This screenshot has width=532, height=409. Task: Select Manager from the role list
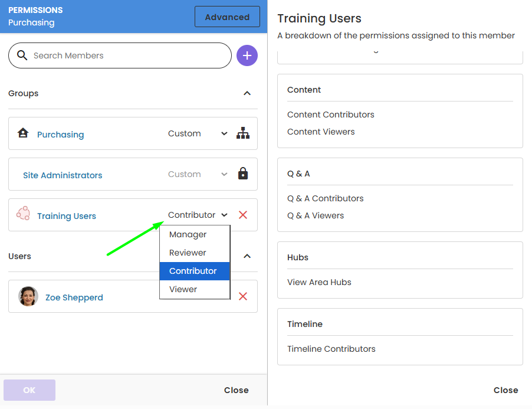(x=195, y=234)
